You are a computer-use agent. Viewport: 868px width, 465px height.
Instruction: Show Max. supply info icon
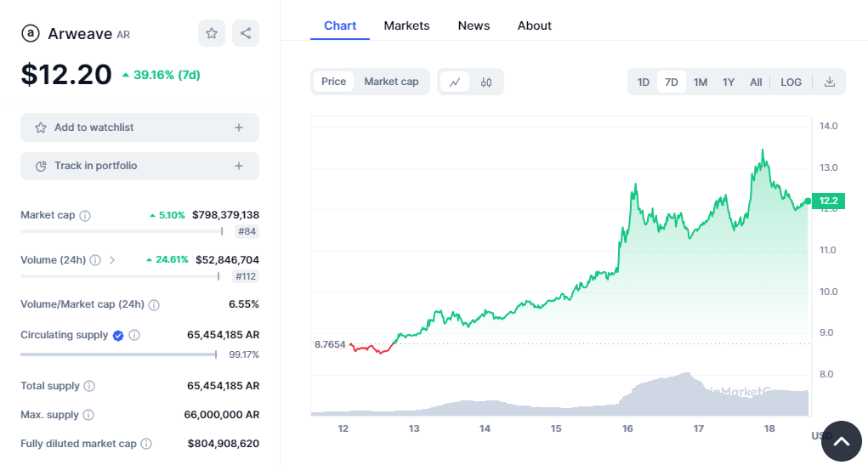point(88,415)
